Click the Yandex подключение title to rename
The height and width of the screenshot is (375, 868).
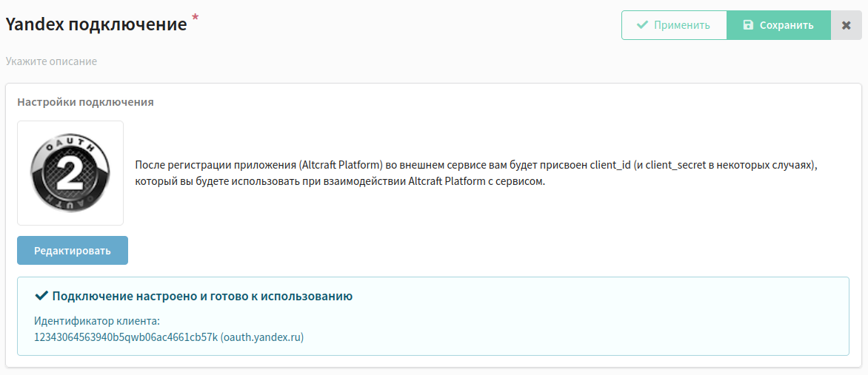pyautogui.click(x=96, y=25)
